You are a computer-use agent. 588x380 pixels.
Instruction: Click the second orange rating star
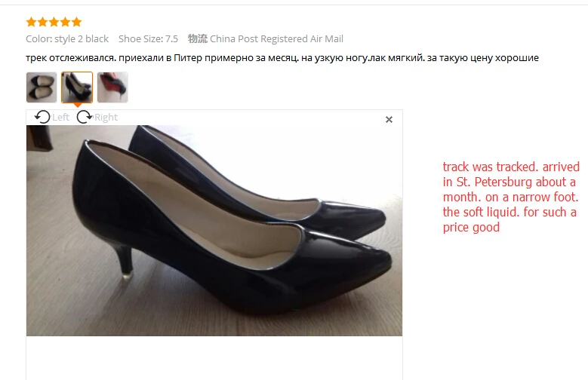pyautogui.click(x=43, y=22)
